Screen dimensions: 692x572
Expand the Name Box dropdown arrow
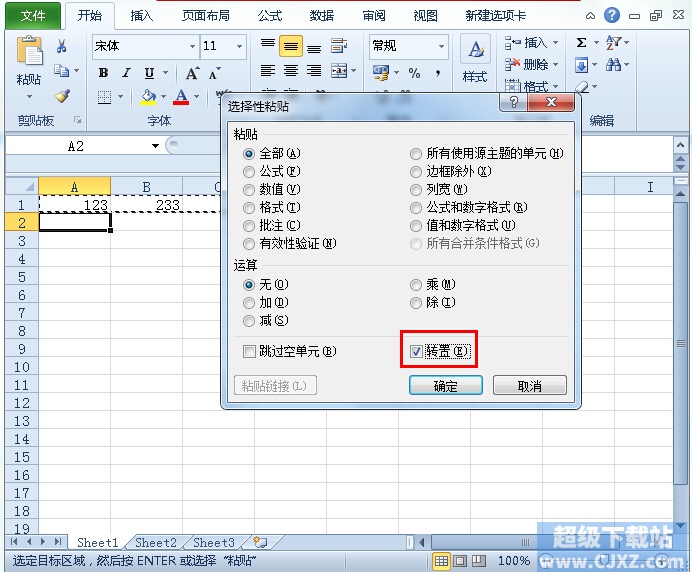click(155, 146)
